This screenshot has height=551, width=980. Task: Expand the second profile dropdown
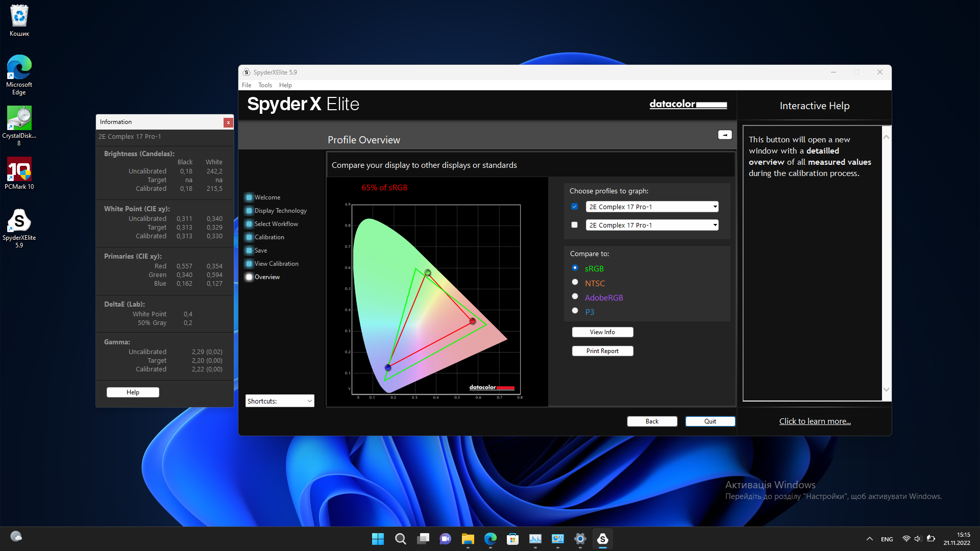[x=652, y=225]
